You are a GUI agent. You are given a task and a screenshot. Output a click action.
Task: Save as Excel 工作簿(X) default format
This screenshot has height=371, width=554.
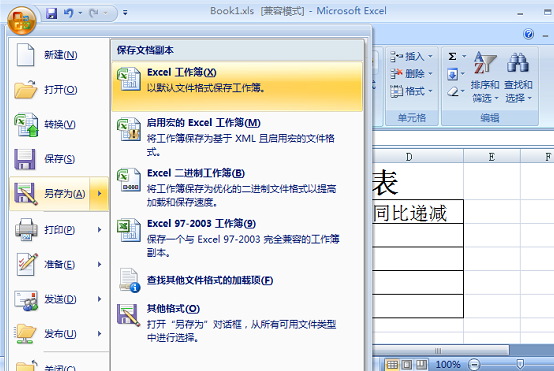(237, 87)
